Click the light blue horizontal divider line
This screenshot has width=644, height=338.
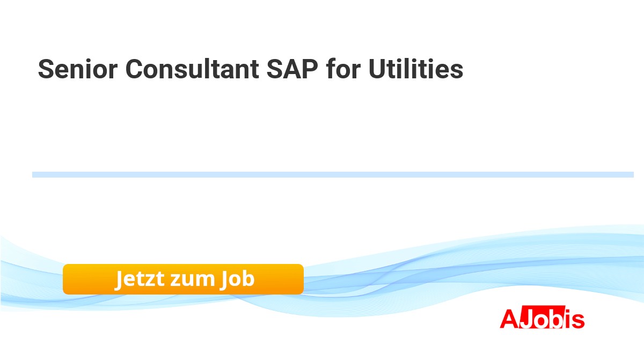pos(333,174)
